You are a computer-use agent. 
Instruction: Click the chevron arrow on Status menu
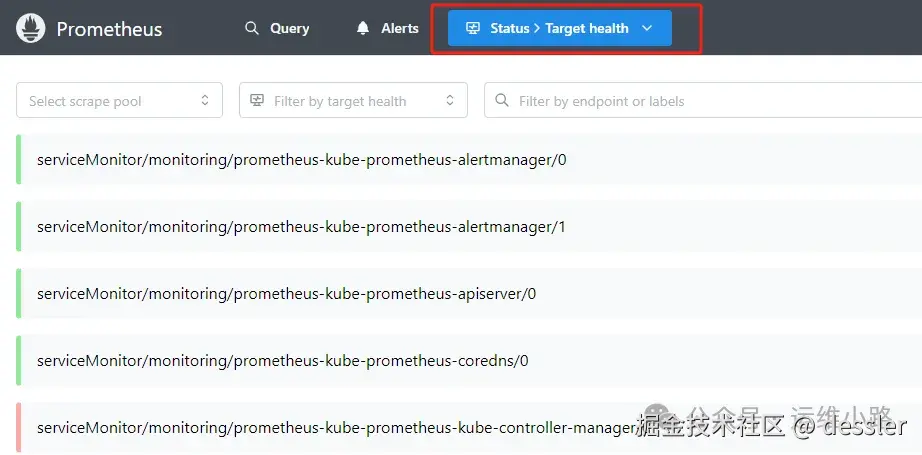tap(647, 28)
